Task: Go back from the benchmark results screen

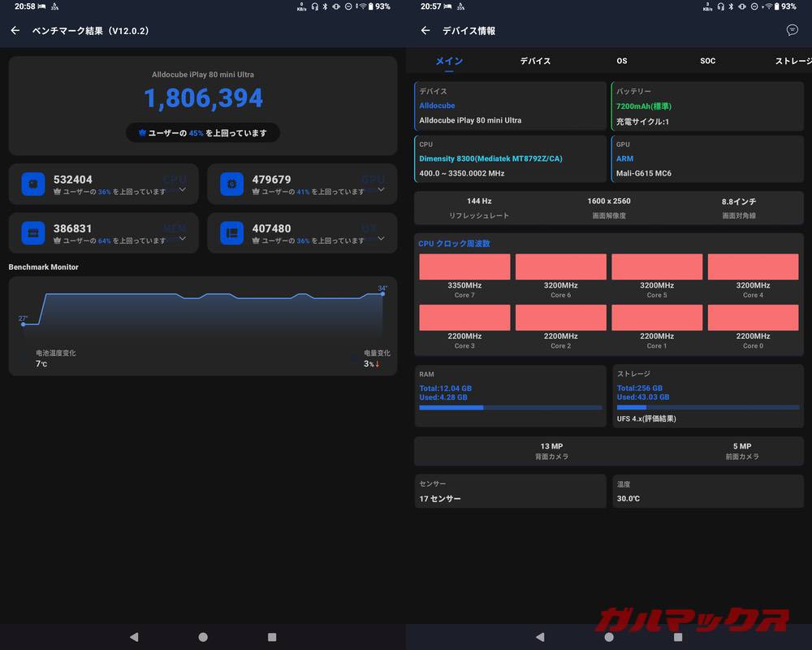Action: click(x=15, y=31)
